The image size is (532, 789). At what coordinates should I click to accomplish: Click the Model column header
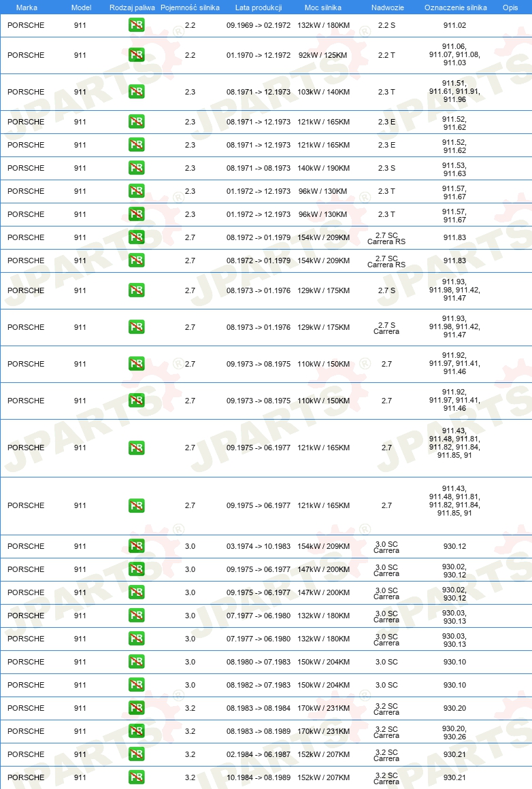(81, 7)
